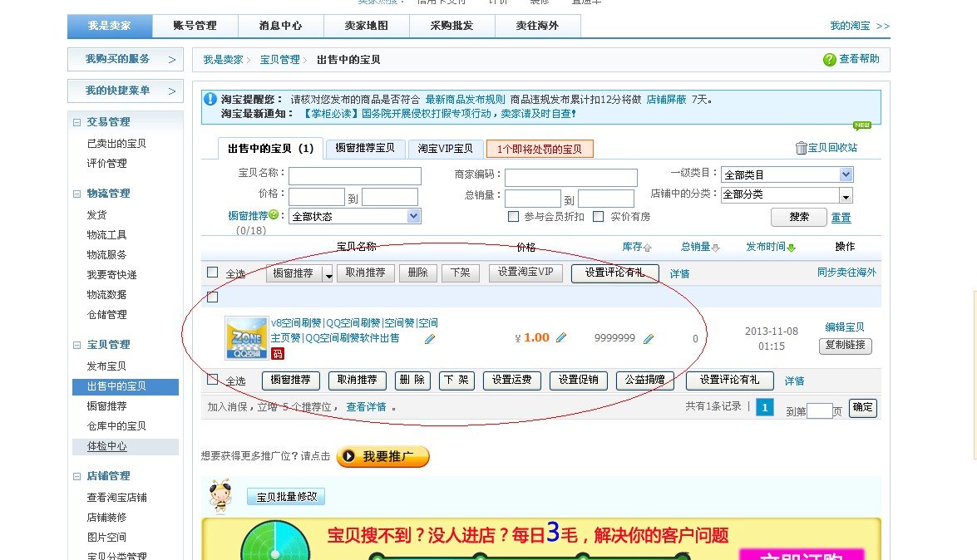Click the pencil icon next to stock 9999999

coord(649,338)
